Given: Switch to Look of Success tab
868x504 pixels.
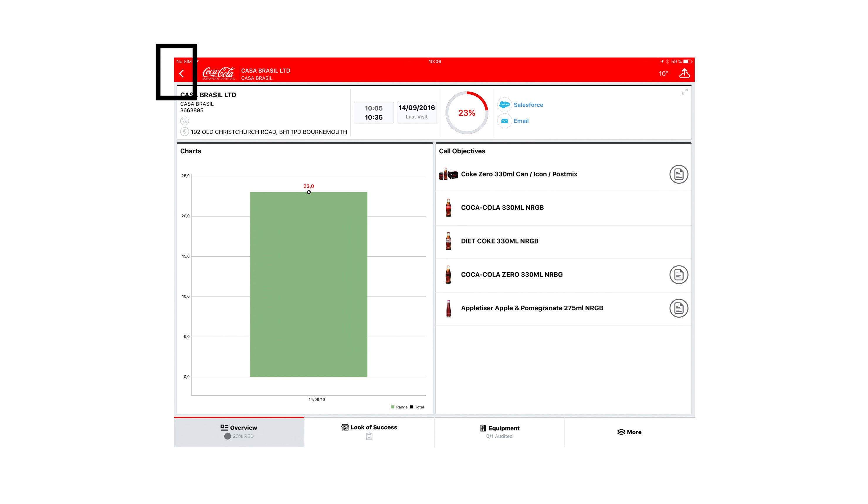Looking at the screenshot, I should pyautogui.click(x=369, y=432).
